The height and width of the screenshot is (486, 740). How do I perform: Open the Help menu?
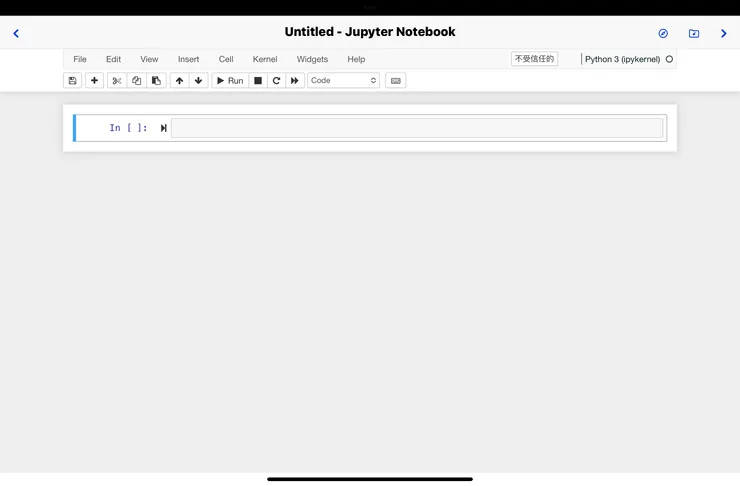pyautogui.click(x=356, y=59)
